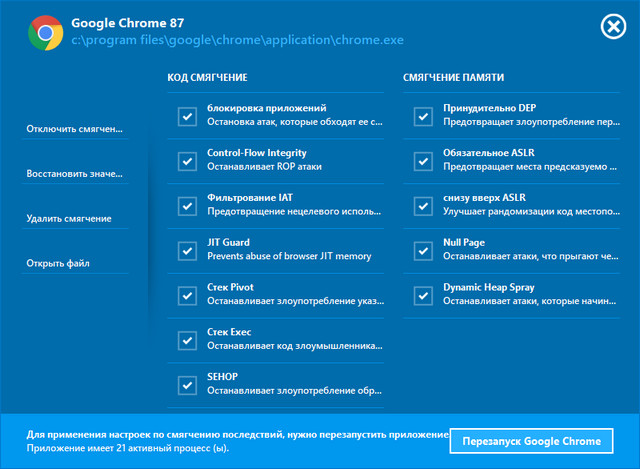Toggle the Обязательное ASLR checkbox
Screen dimensions: 640x469
click(422, 160)
